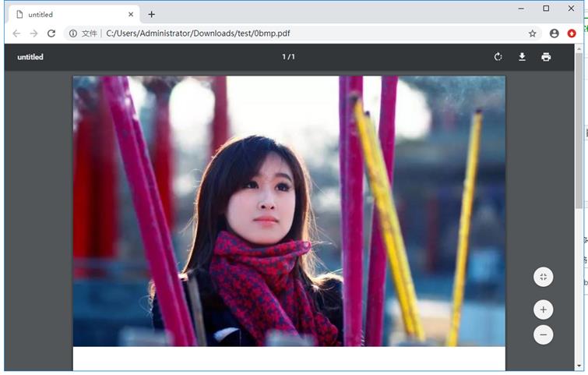588x375 pixels.
Task: Click the untitled document title in PDF toolbar
Action: pyautogui.click(x=30, y=57)
